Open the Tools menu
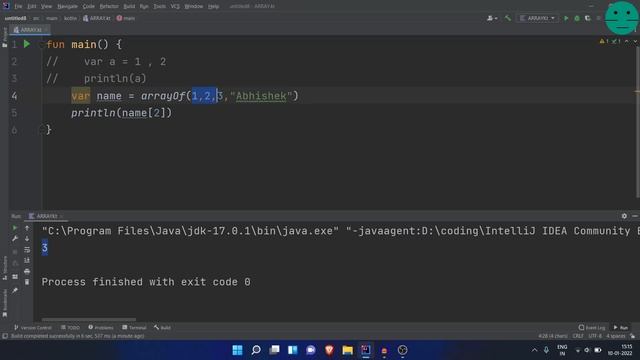 pyautogui.click(x=160, y=7)
